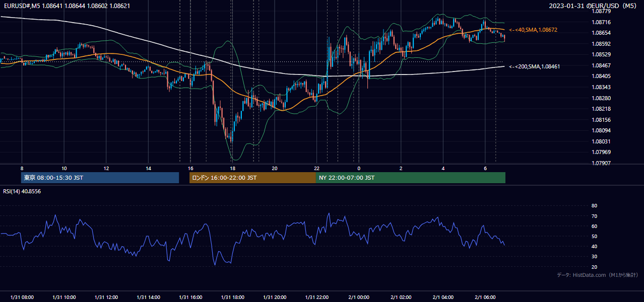Click the 1/31 18:00 bottom date label
This screenshot has width=644, height=302.
[x=232, y=297]
